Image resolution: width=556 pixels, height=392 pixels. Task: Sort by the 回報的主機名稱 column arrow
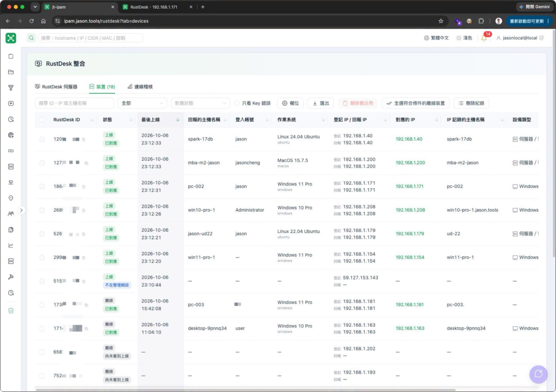[x=225, y=120]
